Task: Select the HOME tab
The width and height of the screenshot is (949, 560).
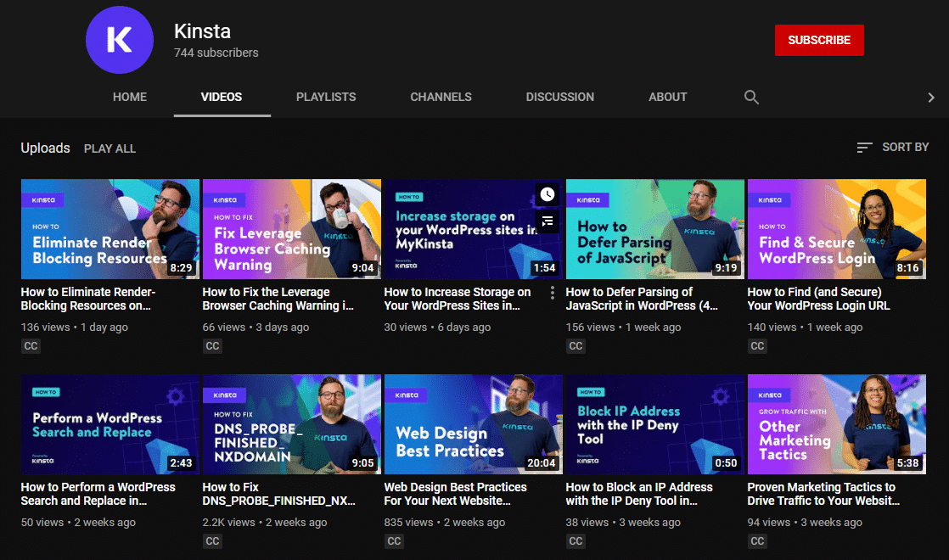Action: (129, 97)
